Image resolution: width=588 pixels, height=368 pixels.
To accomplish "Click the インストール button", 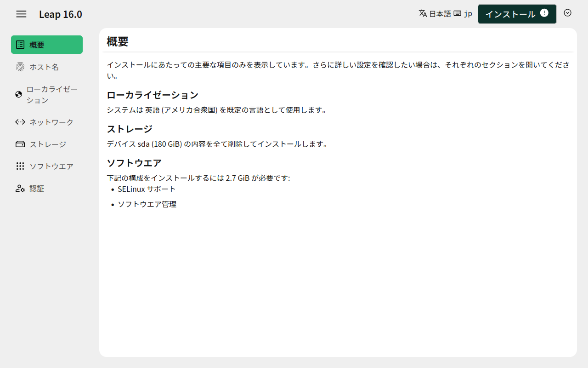I will pos(517,14).
